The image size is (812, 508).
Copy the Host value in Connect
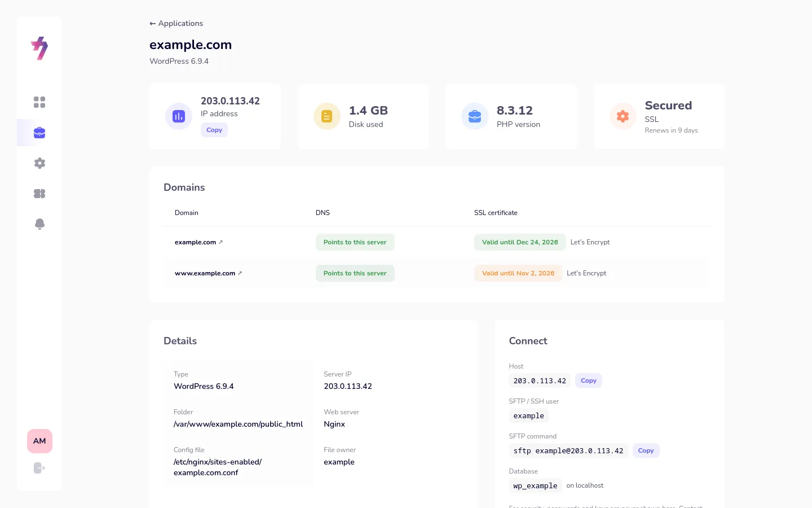[x=589, y=380]
